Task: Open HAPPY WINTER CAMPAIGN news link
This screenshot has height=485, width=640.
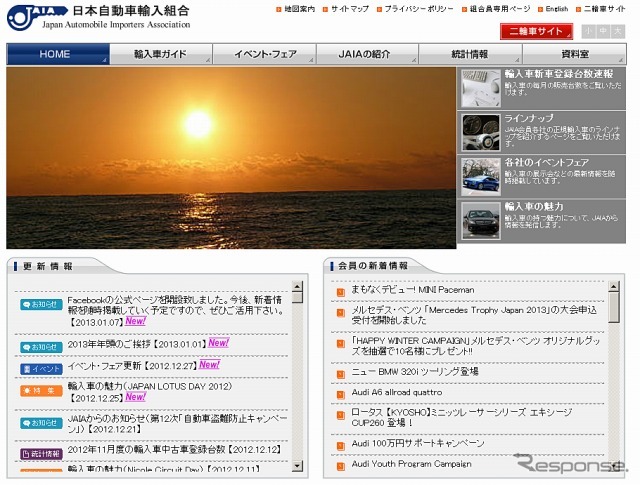Action: [x=476, y=346]
